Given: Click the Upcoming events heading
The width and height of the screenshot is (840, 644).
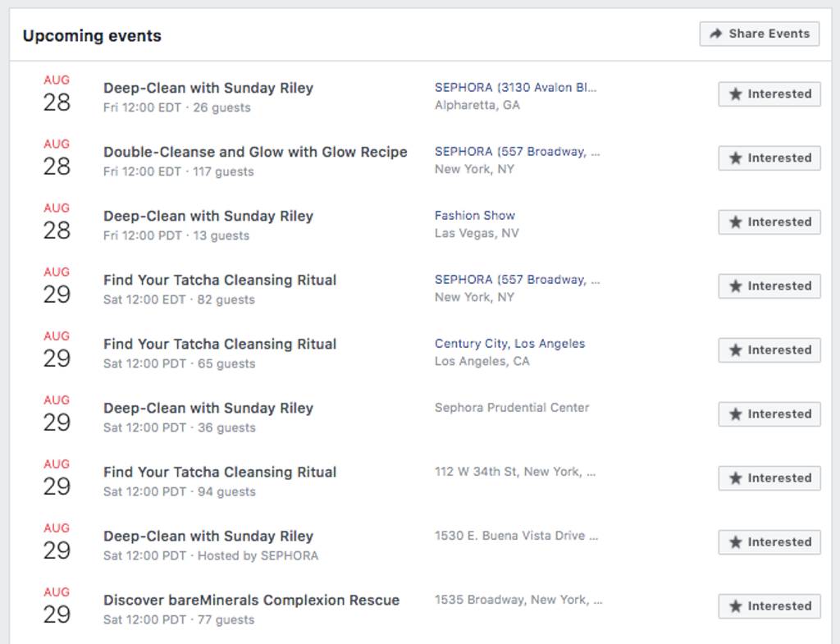Looking at the screenshot, I should 90,35.
